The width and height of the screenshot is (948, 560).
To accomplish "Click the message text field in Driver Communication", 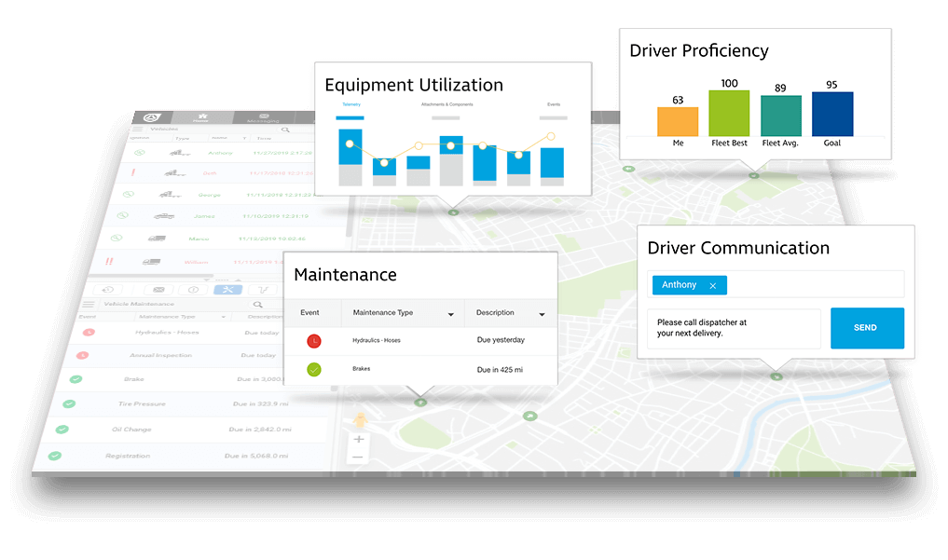I will [x=734, y=328].
